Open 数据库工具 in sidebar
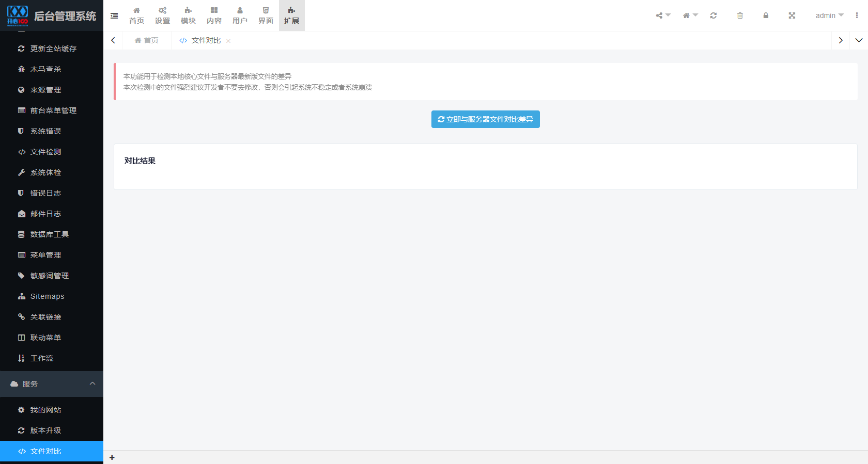 pyautogui.click(x=52, y=234)
